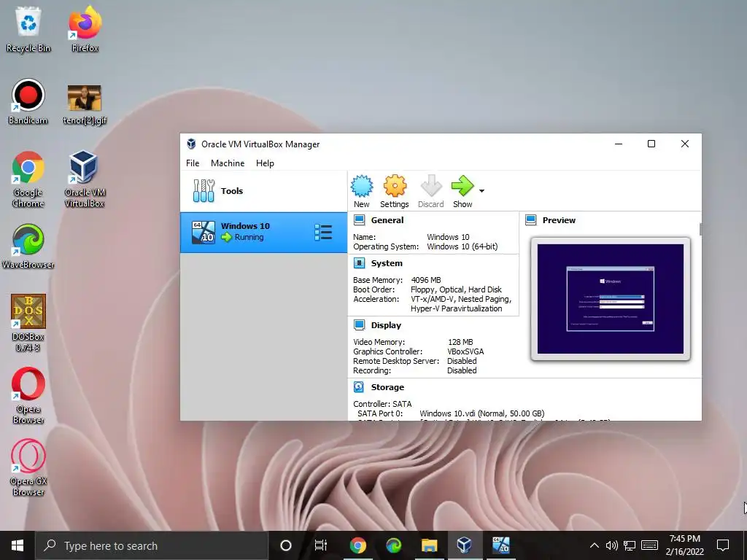747x560 pixels.
Task: Open Task View from taskbar
Action: pos(321,545)
